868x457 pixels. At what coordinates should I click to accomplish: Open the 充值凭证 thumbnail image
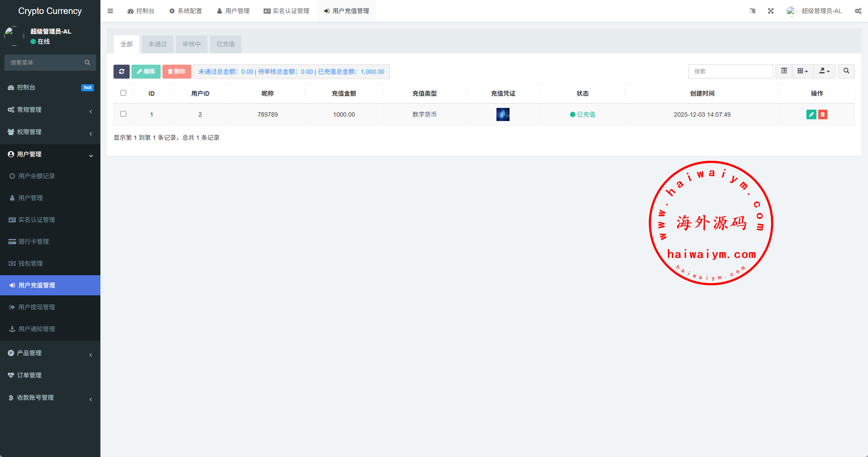[x=503, y=114]
